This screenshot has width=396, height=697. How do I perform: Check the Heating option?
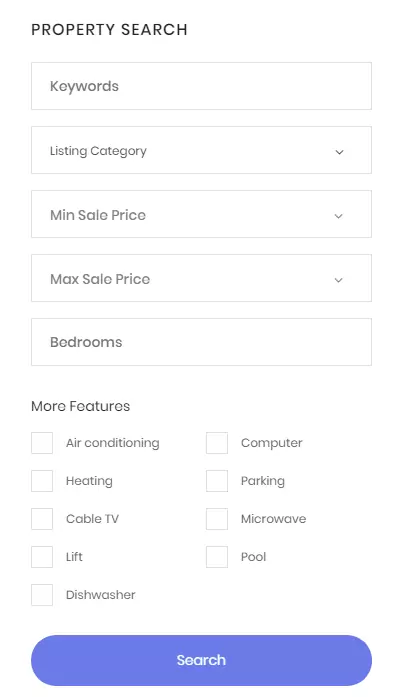[x=42, y=481]
